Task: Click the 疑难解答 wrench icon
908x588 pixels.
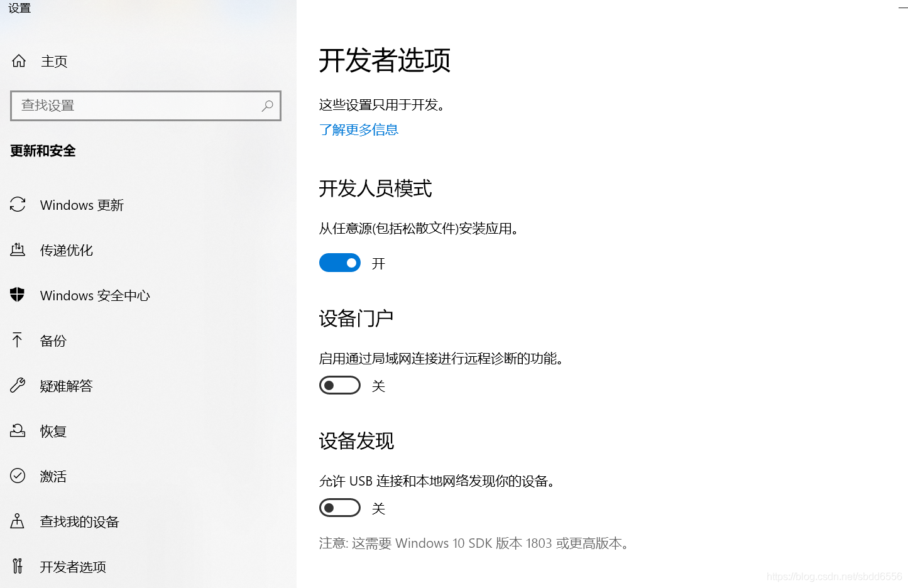Action: tap(18, 385)
